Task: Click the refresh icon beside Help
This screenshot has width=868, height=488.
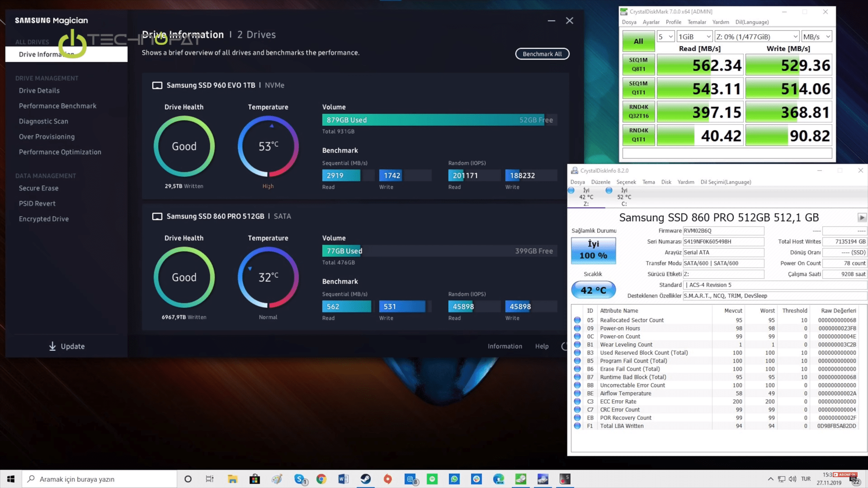Action: (564, 346)
